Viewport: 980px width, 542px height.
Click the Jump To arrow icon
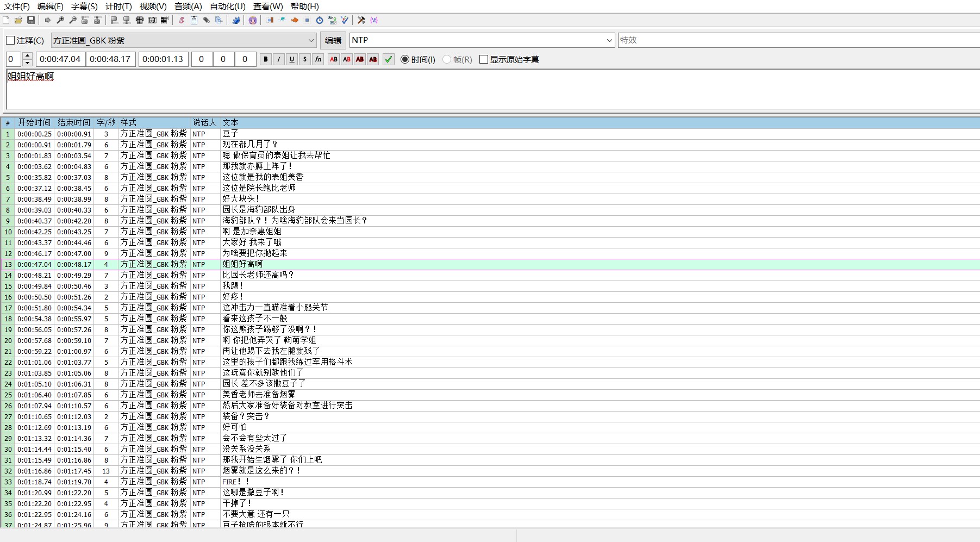(48, 20)
